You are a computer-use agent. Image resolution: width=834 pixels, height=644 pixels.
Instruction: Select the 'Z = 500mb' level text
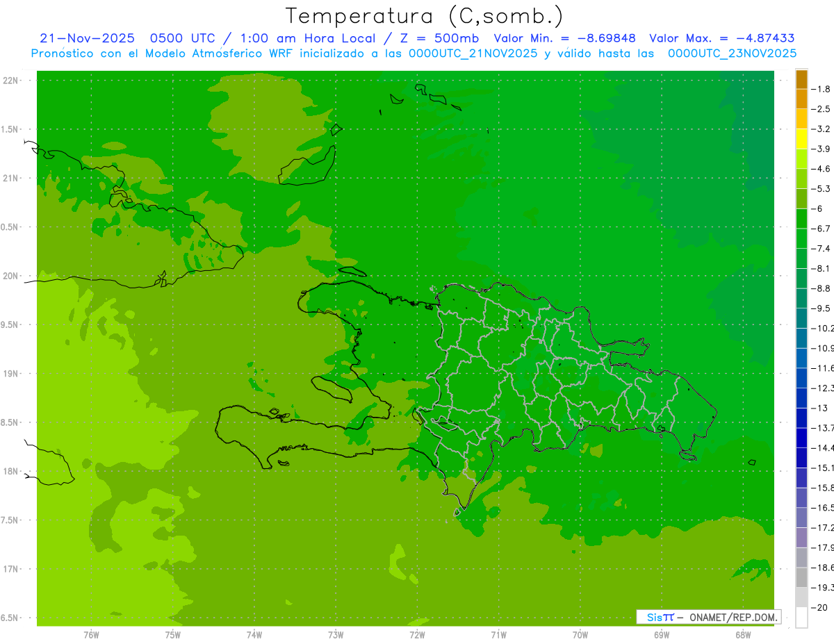[438, 39]
